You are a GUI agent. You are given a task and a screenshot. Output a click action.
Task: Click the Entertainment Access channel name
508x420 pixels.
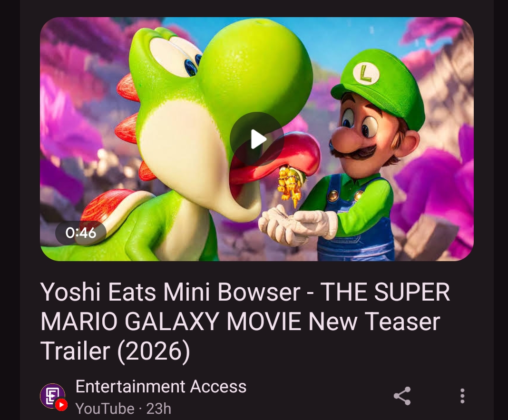coord(161,386)
